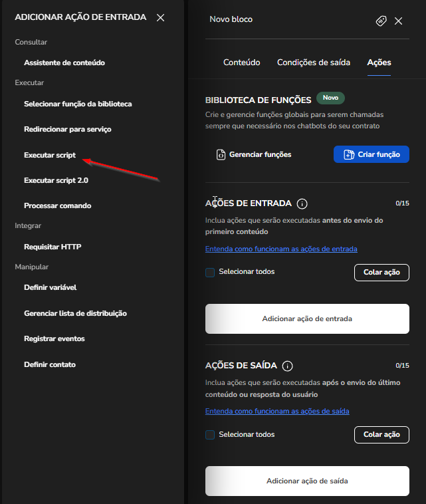Screen dimensions: 426x504
Task: Open the Entenda como funcionam as ações de entrada link
Action: (x=281, y=249)
